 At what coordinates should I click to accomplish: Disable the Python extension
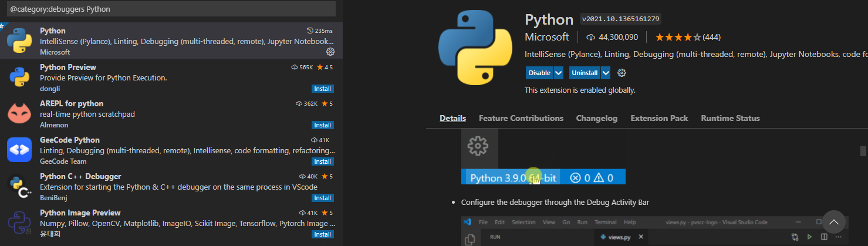(x=539, y=73)
